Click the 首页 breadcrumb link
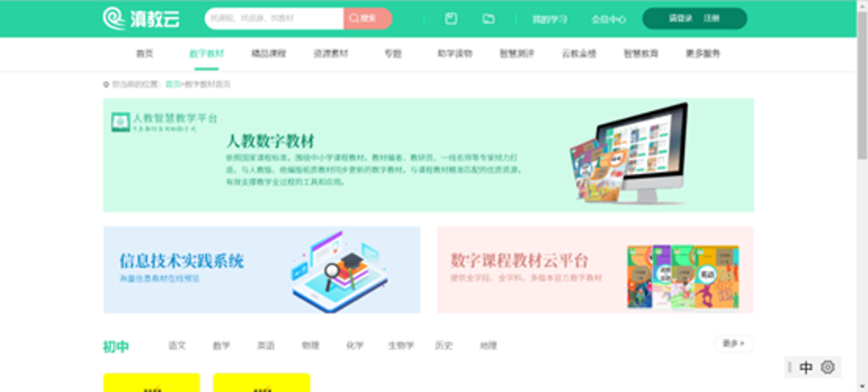Image resolution: width=868 pixels, height=392 pixels. pos(173,84)
